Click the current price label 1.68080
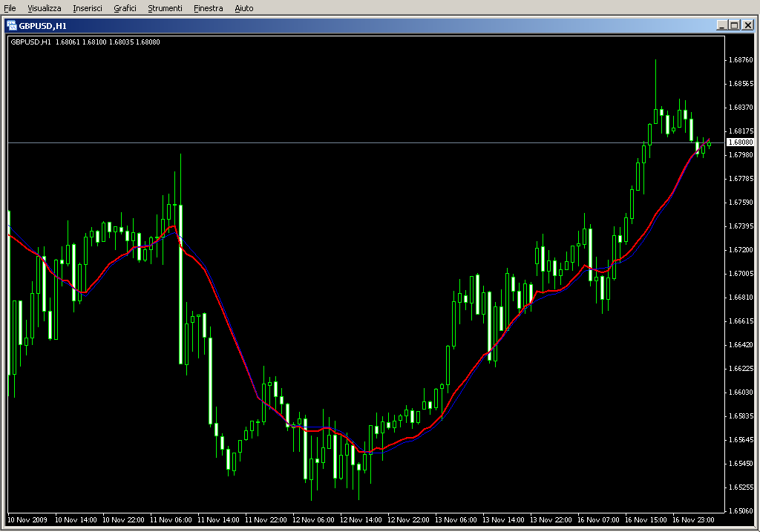Image resolution: width=760 pixels, height=532 pixels. coord(741,142)
